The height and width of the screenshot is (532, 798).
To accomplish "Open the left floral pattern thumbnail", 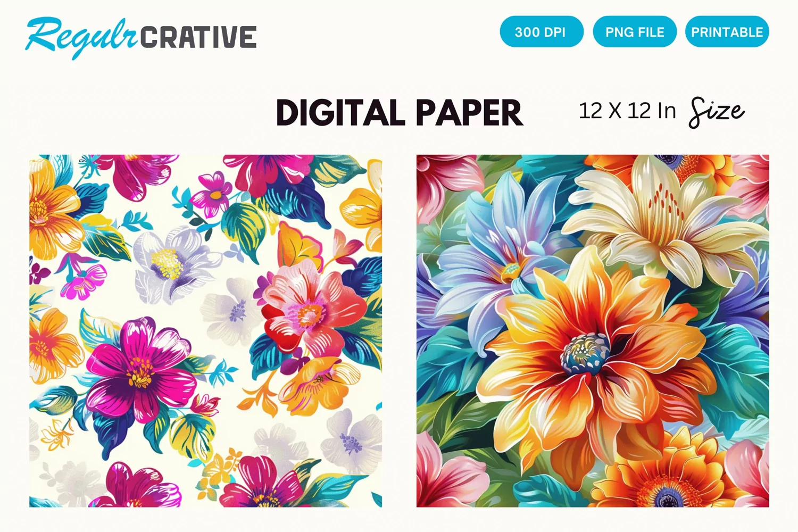I will pos(205,331).
